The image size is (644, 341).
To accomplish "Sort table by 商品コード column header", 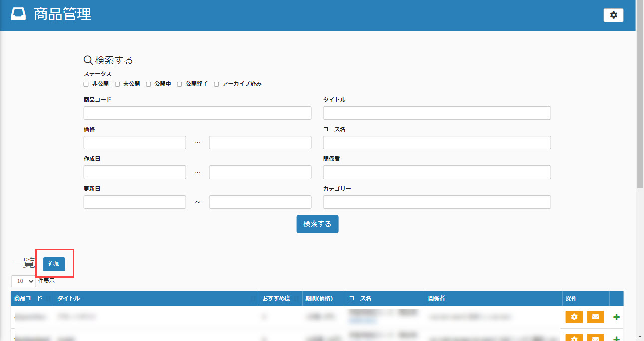I will point(28,298).
